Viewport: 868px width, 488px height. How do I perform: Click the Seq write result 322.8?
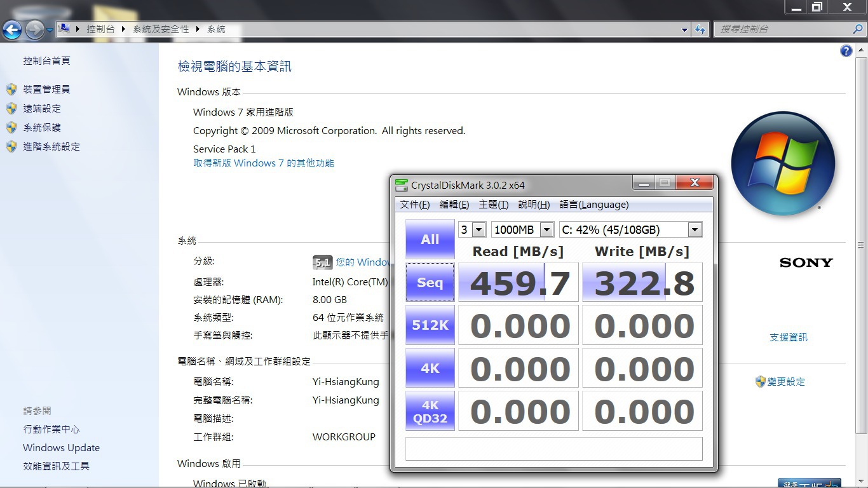[x=642, y=282]
